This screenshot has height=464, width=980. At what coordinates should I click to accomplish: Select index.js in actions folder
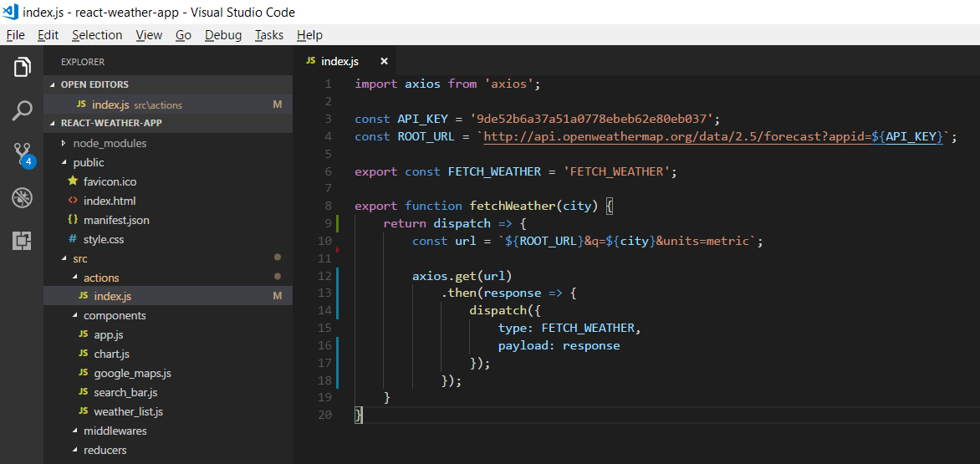coord(168,296)
